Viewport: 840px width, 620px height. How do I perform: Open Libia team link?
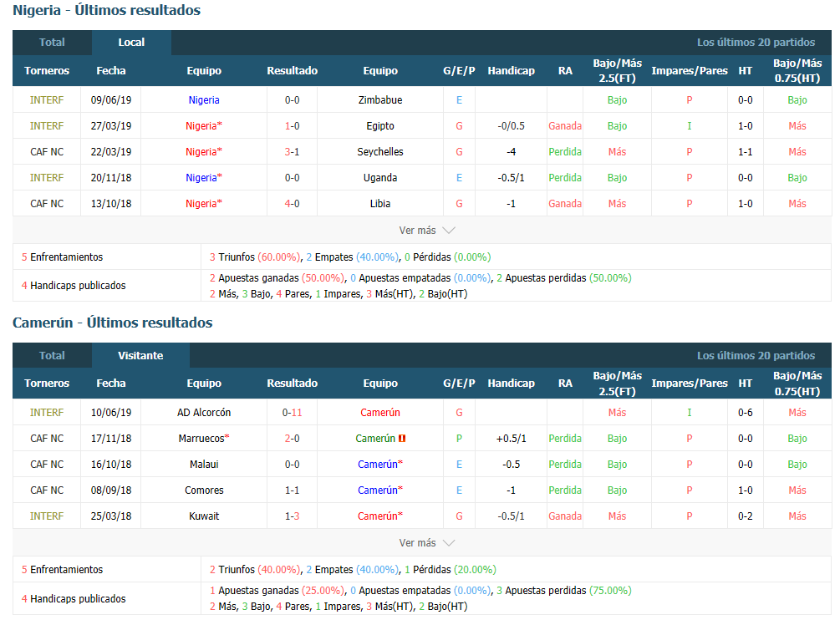[380, 203]
